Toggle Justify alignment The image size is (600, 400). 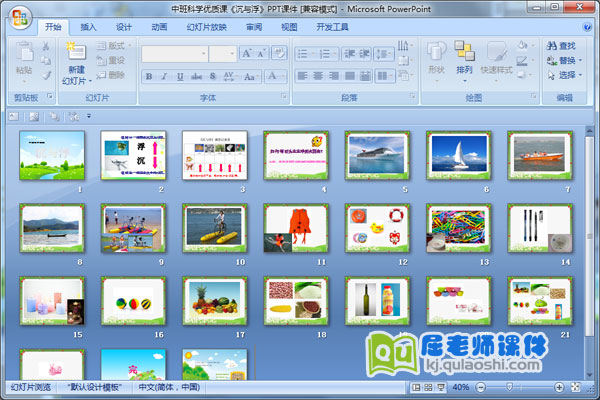pyautogui.click(x=349, y=76)
